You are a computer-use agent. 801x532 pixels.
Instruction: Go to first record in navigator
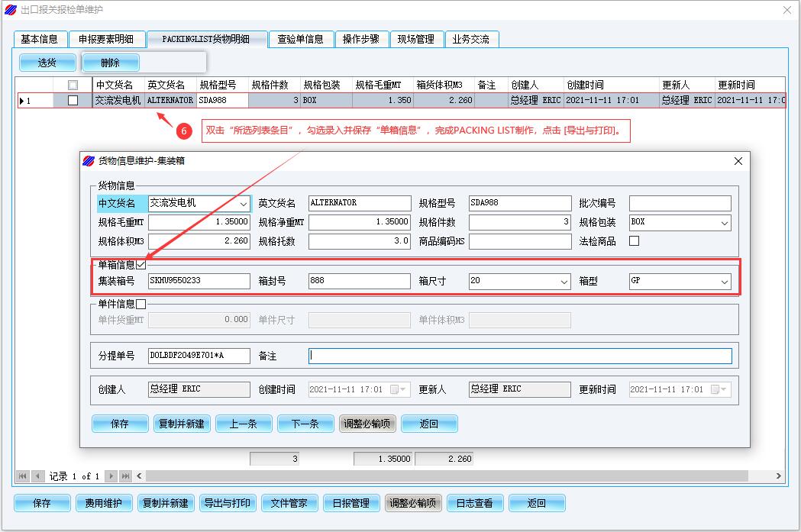[22, 476]
